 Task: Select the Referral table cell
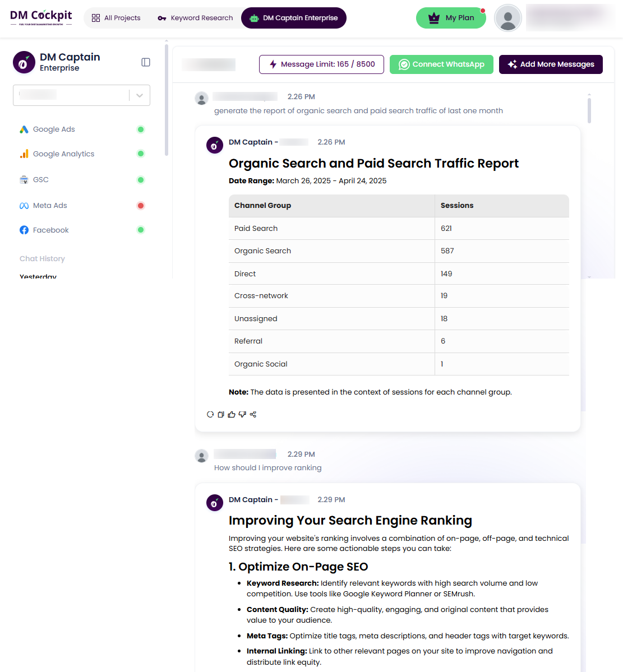(x=331, y=341)
